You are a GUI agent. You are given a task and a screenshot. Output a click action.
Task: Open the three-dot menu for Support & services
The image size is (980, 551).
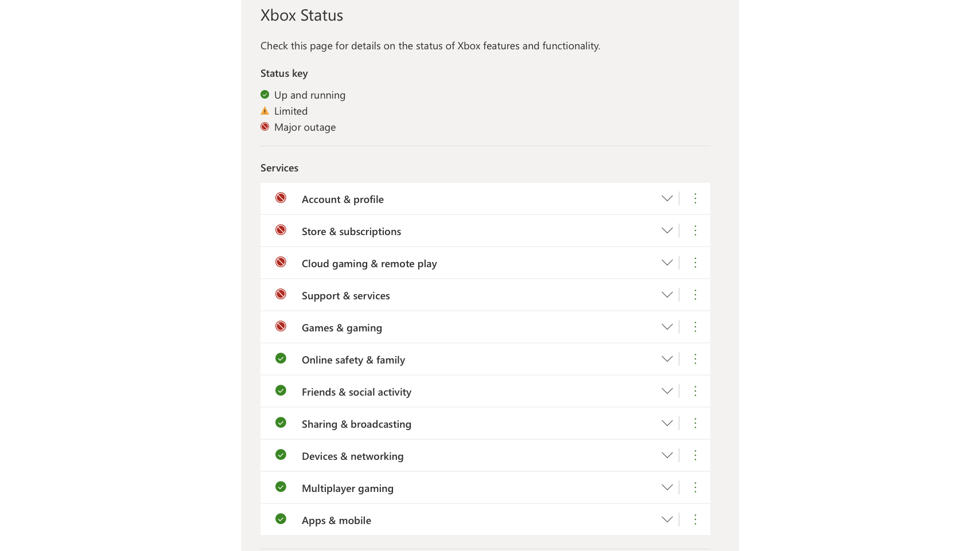(695, 295)
